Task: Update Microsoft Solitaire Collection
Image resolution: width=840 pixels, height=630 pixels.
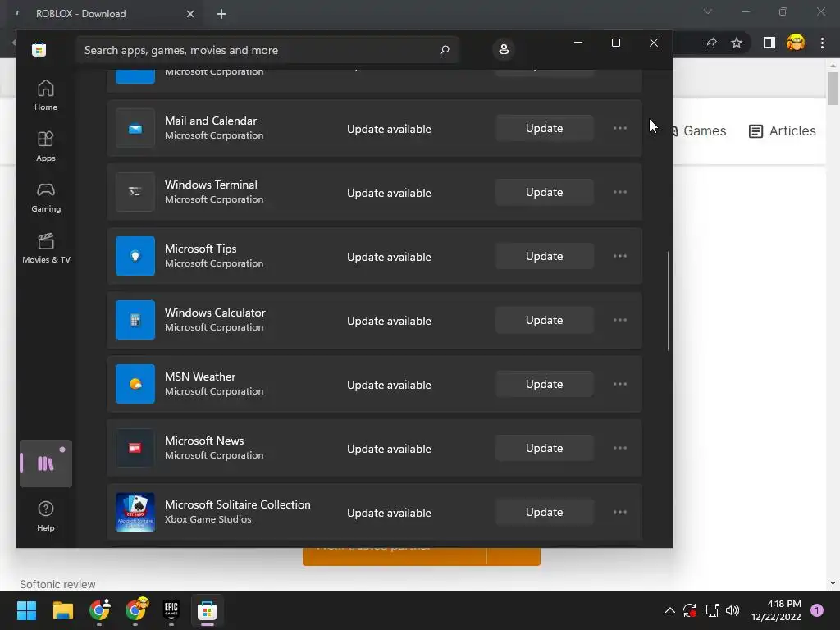Action: (x=545, y=512)
